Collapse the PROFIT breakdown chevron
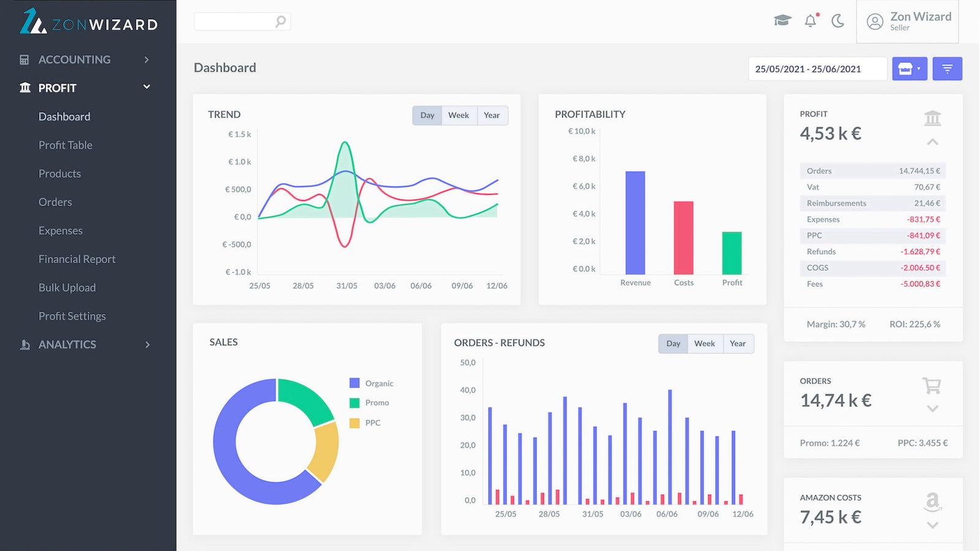Screen dimensions: 980x551 coord(932,141)
